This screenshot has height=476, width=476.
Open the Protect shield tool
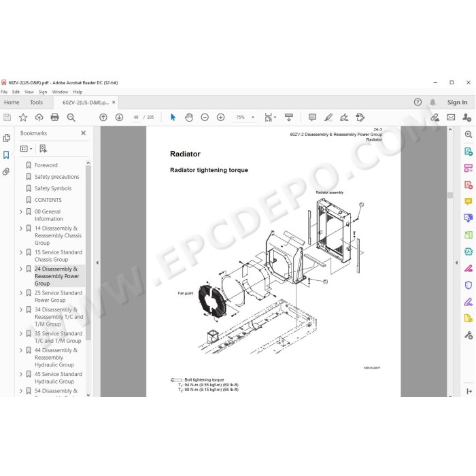[469, 285]
